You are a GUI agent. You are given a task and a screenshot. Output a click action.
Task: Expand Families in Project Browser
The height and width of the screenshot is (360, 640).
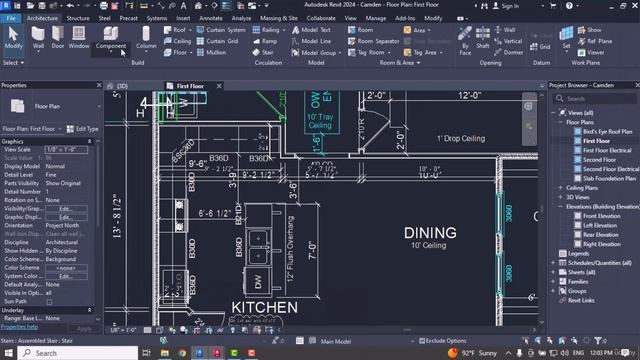tap(553, 282)
